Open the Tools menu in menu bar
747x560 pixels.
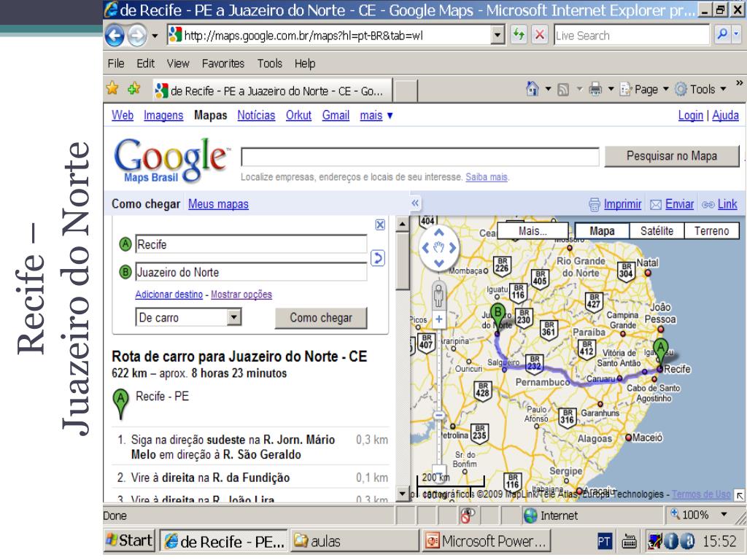[x=270, y=63]
